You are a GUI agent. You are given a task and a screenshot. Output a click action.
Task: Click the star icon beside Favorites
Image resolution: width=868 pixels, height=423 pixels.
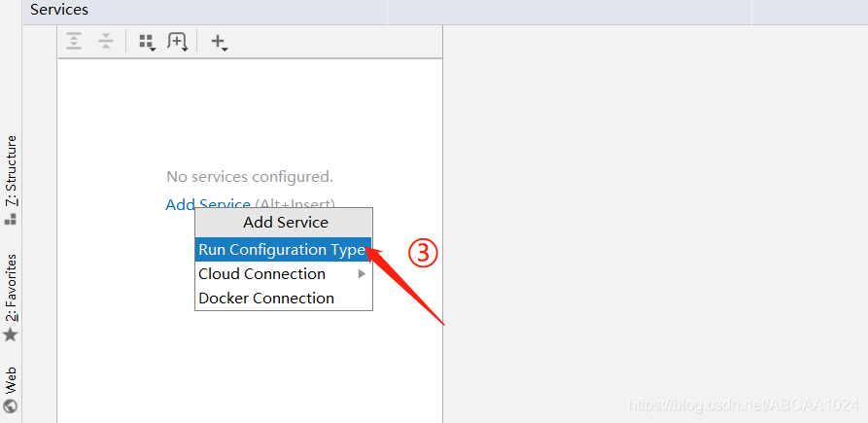tap(11, 335)
